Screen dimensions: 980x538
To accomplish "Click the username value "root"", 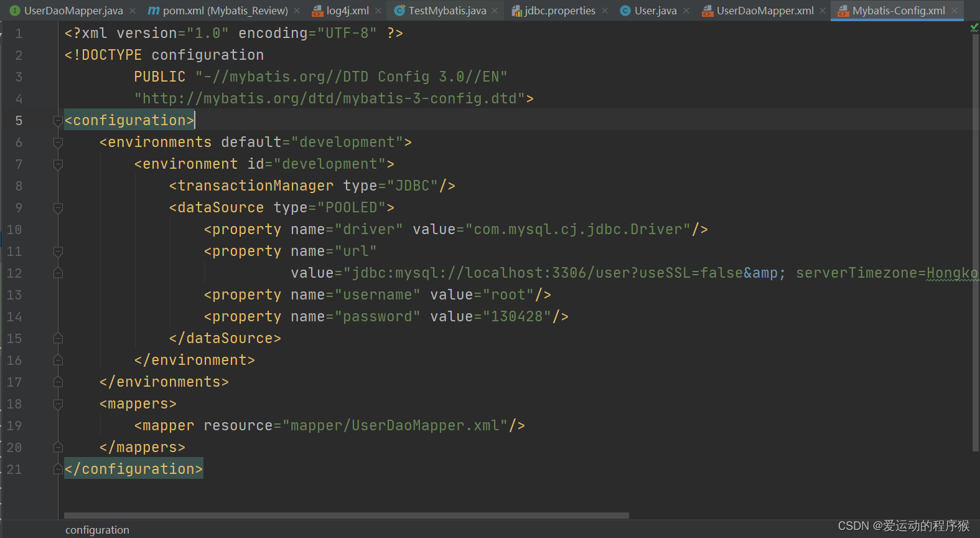I will [508, 295].
